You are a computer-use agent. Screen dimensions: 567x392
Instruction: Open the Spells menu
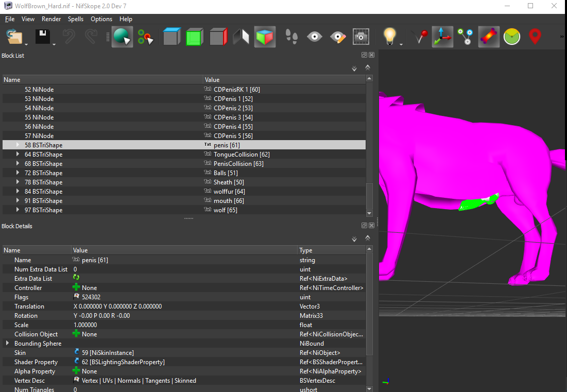[x=76, y=19]
